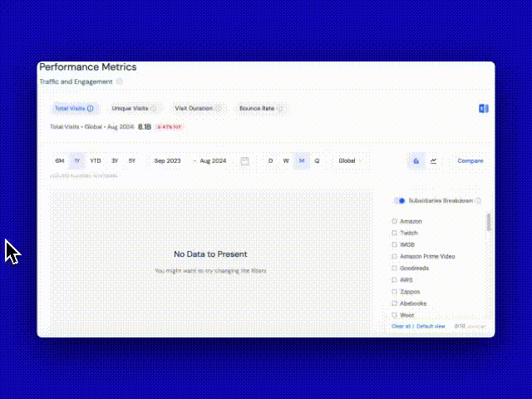Click the No Data to Present message
The height and width of the screenshot is (399, 532).
coord(210,254)
